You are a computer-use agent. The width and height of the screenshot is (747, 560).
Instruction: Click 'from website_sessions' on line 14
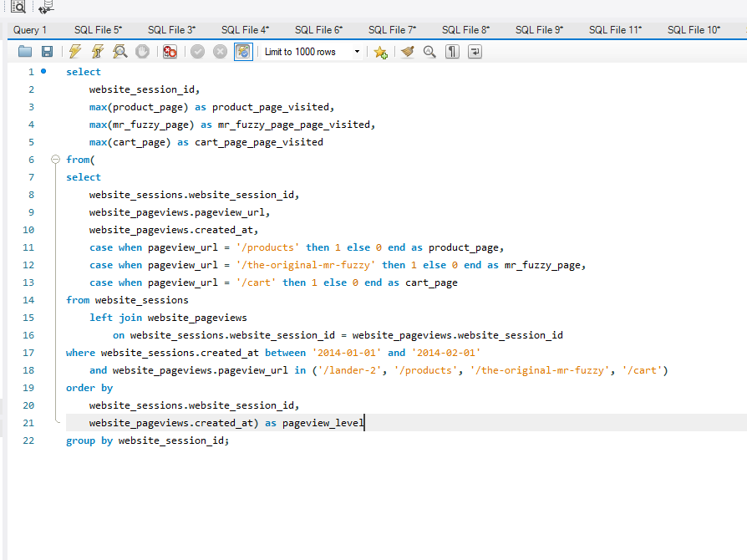point(127,300)
